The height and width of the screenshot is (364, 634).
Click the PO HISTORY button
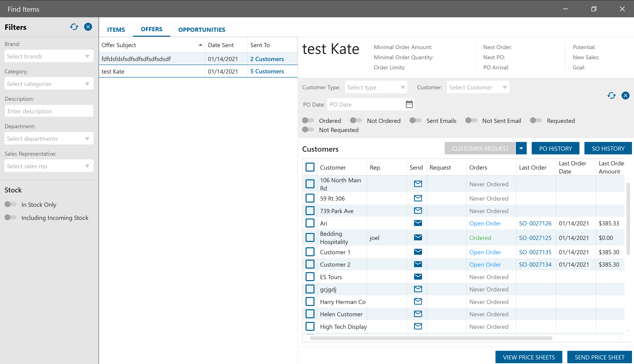coord(555,149)
